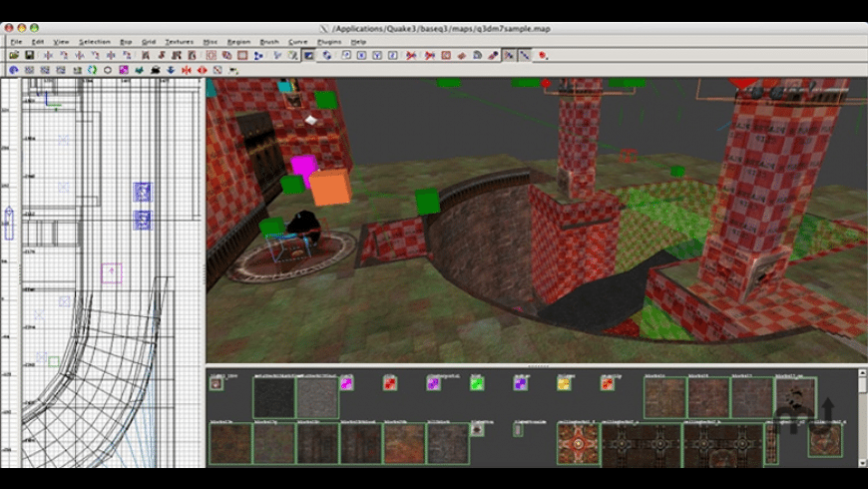Select the round ornate red texture thumbnail
Screen dimensions: 868x489
click(x=578, y=444)
